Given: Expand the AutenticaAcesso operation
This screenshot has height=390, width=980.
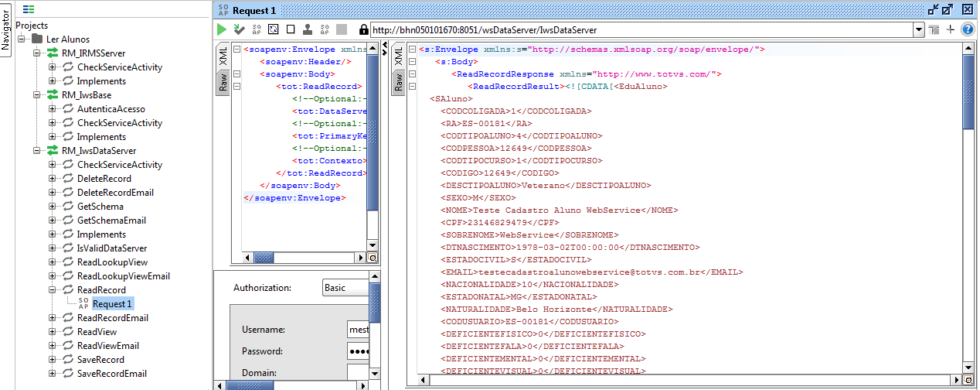Looking at the screenshot, I should 53,109.
